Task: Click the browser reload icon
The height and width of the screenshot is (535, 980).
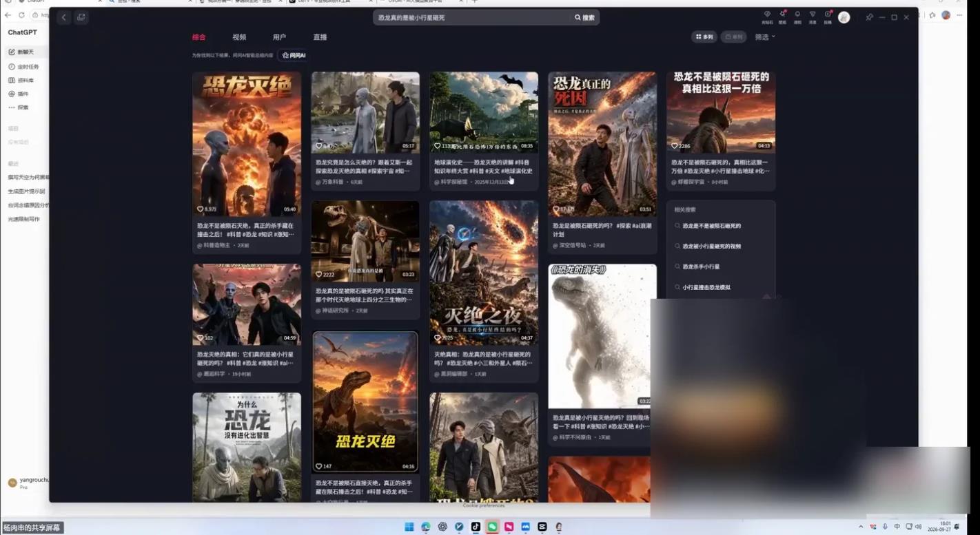Action: click(21, 14)
